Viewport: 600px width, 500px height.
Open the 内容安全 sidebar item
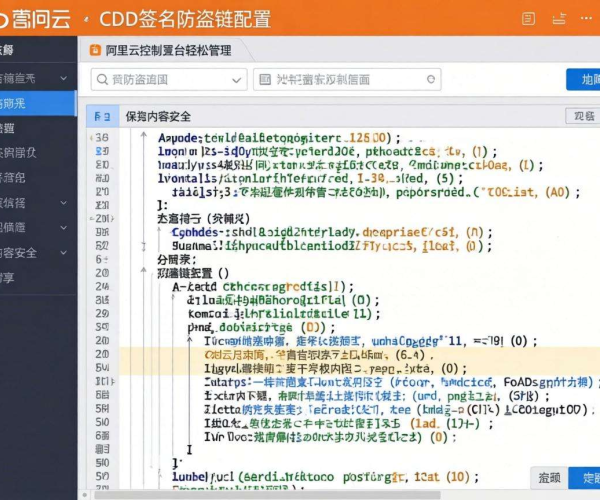pos(38,252)
